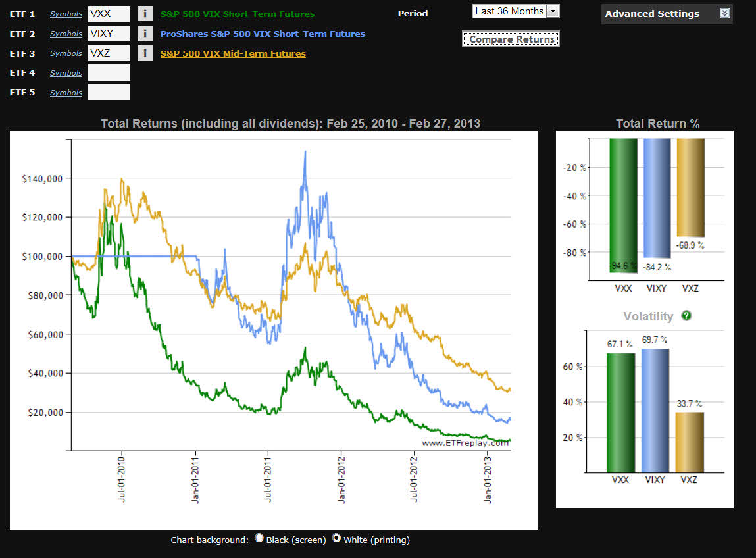Click the Symbols link for ETF 4

coord(66,73)
